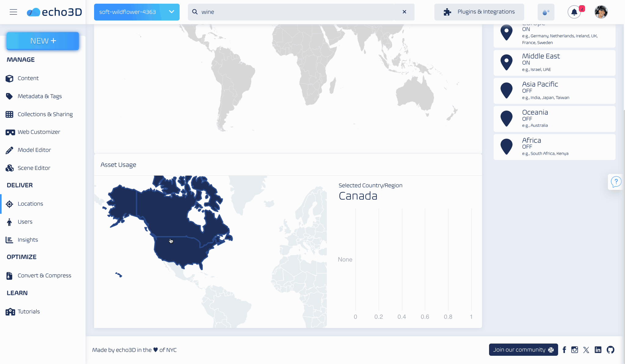Click the notifications bell icon

(574, 12)
